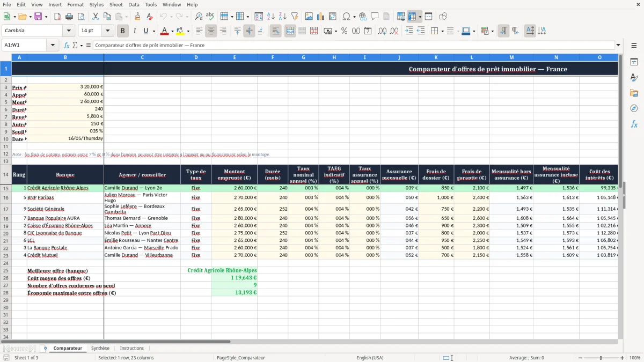This screenshot has height=362, width=644.
Task: Format cells as percent
Action: [x=344, y=31]
